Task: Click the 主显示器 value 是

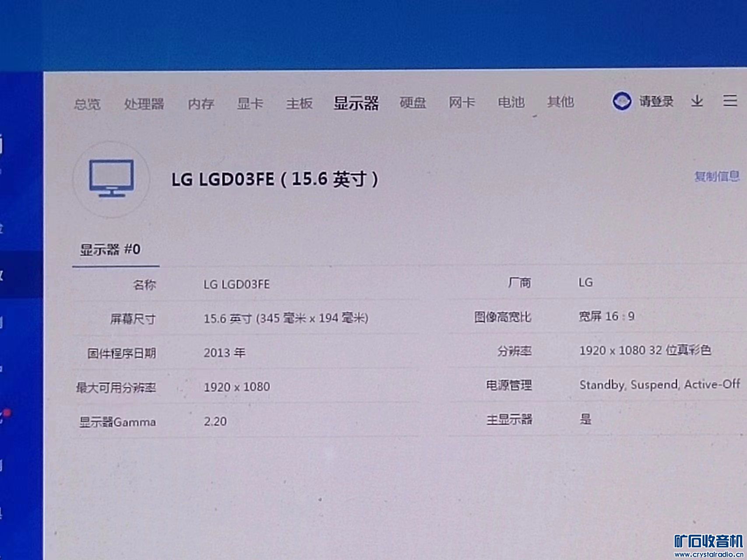Action: point(585,419)
